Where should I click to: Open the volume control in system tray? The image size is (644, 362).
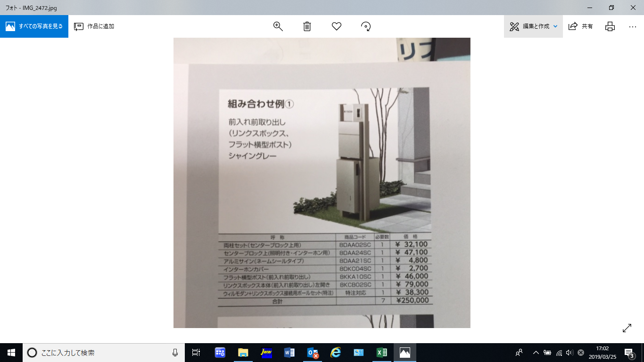pos(570,353)
